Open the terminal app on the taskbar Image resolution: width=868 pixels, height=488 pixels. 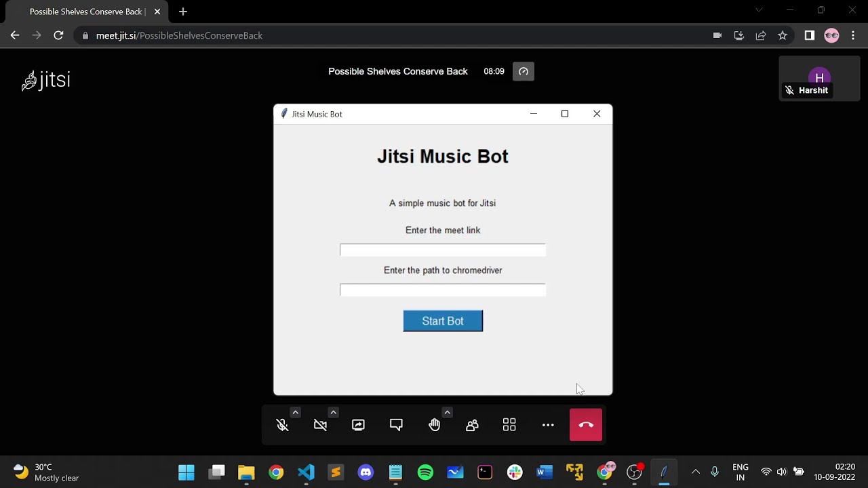pyautogui.click(x=485, y=472)
